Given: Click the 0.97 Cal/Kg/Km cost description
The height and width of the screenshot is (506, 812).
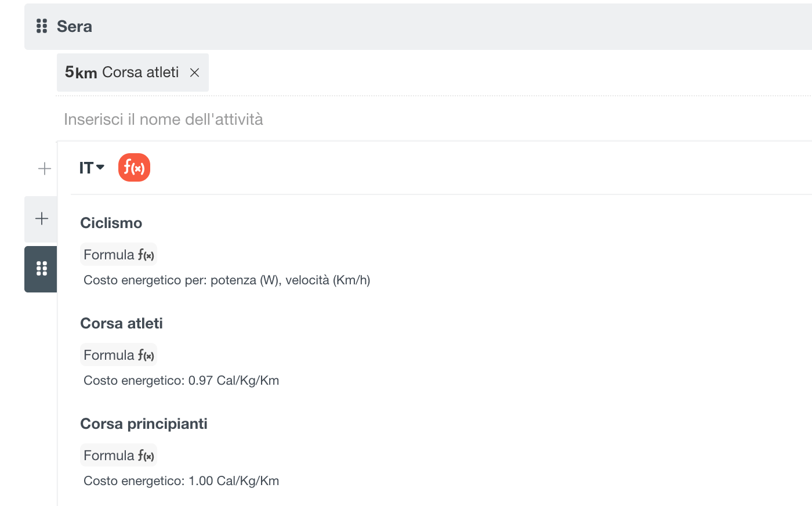Looking at the screenshot, I should tap(181, 381).
